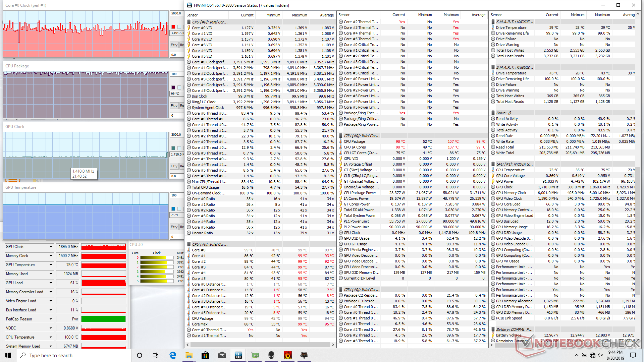The width and height of the screenshot is (644, 362).
Task: Click the red color swatch of Core #0 Clock graph
Action: pyautogui.click(x=173, y=27)
